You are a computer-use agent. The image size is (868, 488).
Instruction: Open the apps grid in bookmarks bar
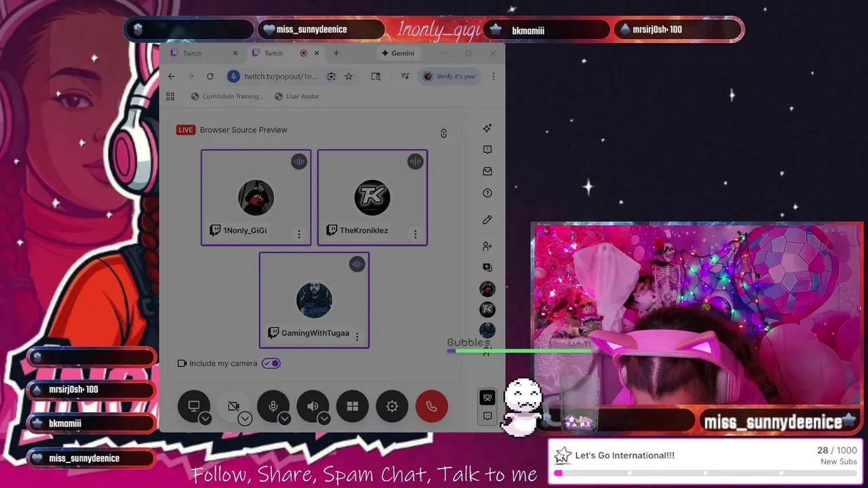point(170,96)
